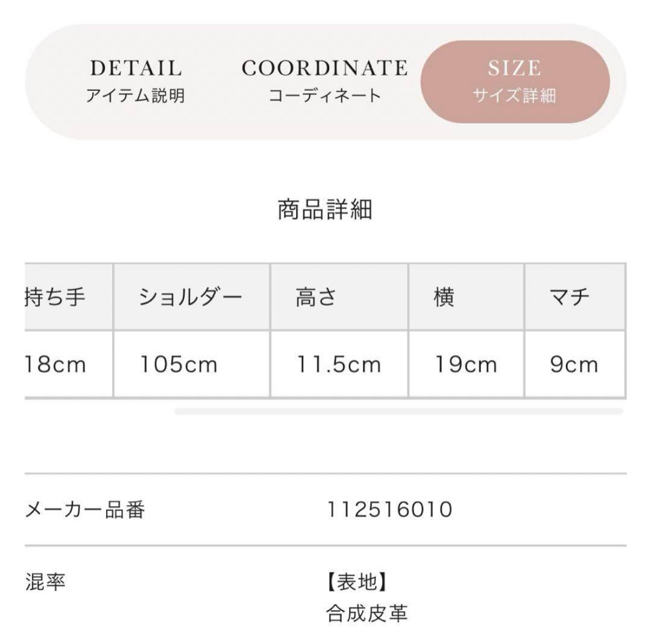The width and height of the screenshot is (651, 644).
Task: Select the 9cm gusset value cell
Action: [575, 364]
